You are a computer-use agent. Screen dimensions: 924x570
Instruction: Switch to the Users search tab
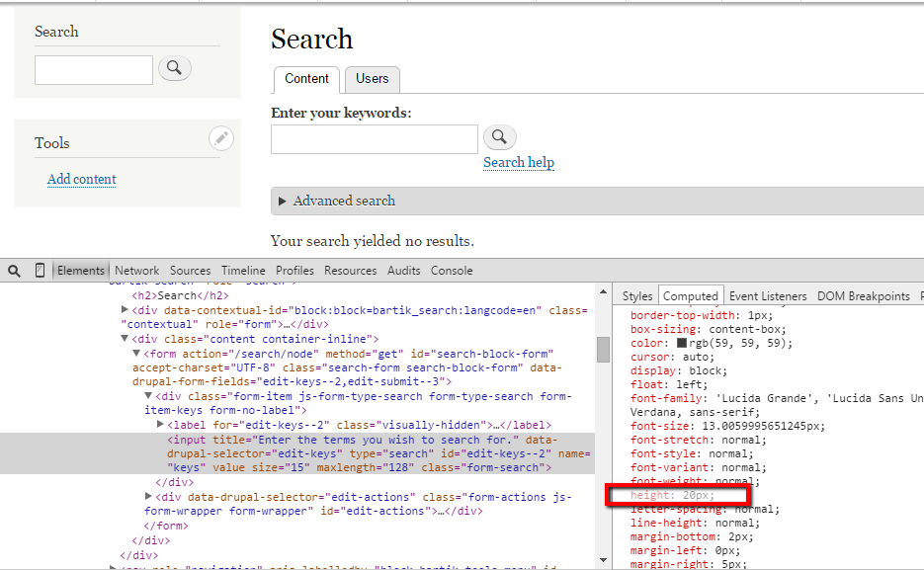[x=372, y=79]
